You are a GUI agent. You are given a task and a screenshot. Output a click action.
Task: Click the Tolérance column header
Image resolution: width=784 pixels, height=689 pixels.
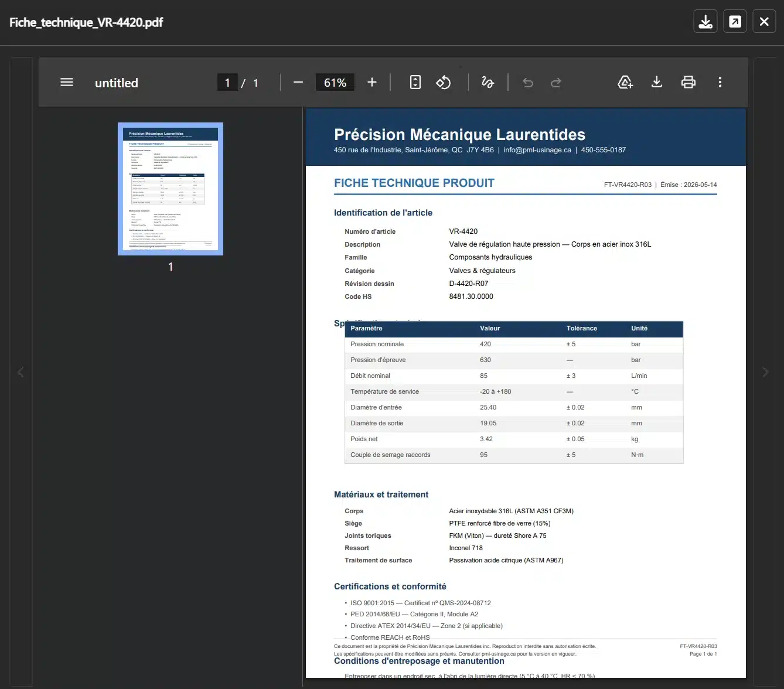pyautogui.click(x=582, y=328)
